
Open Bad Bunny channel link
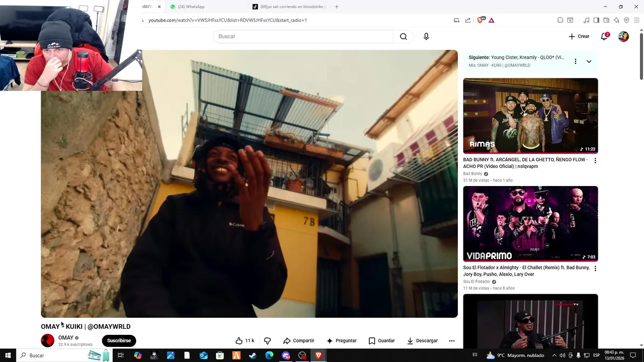coord(472,173)
